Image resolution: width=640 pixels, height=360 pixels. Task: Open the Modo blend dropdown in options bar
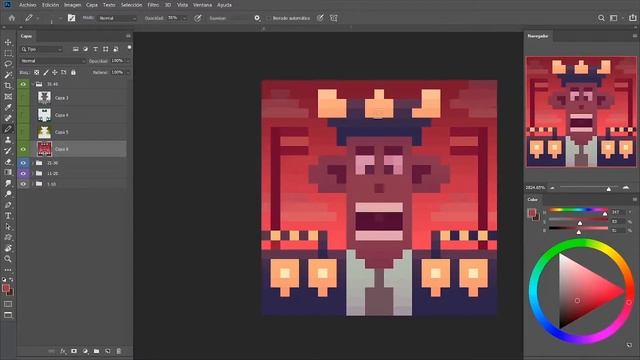point(118,18)
